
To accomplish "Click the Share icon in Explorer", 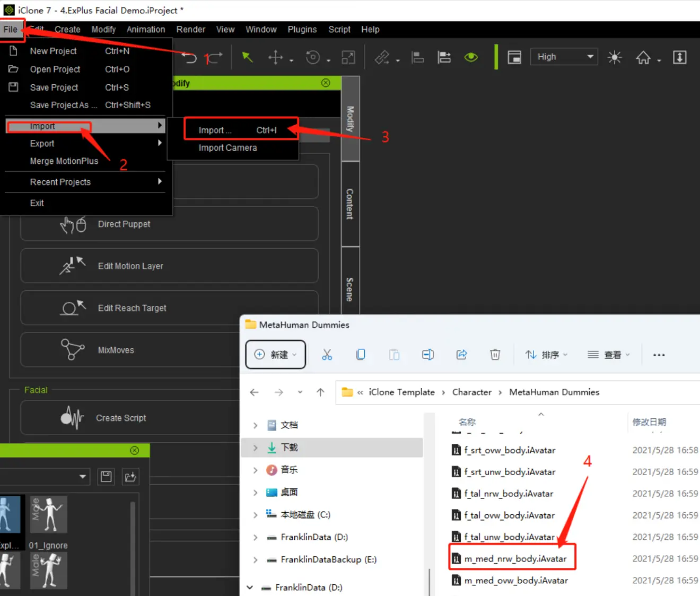I will point(461,355).
